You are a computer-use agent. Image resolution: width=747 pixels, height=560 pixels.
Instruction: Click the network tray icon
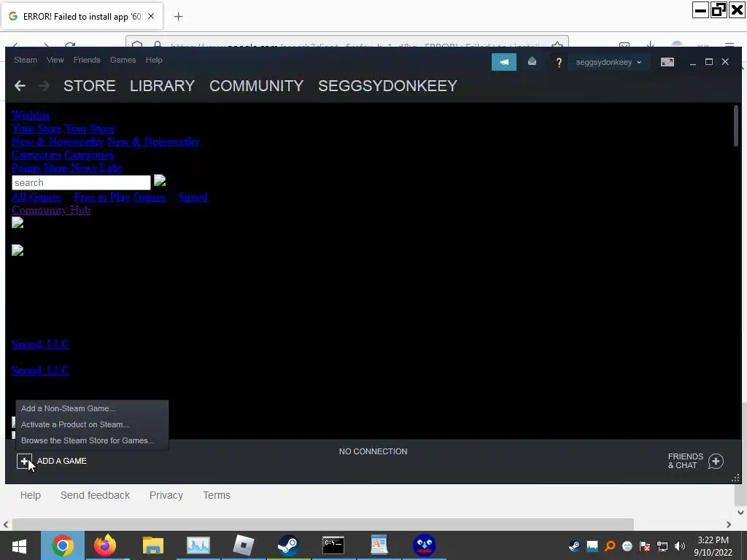662,545
